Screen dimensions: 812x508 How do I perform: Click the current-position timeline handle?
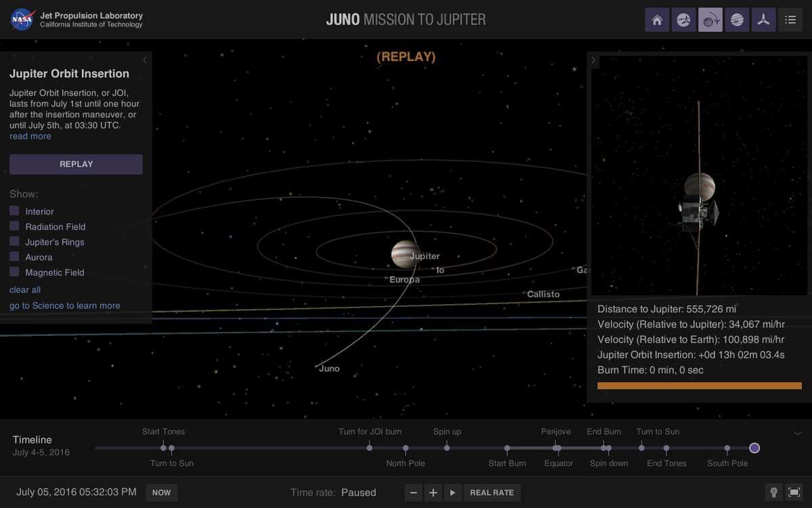pos(754,448)
